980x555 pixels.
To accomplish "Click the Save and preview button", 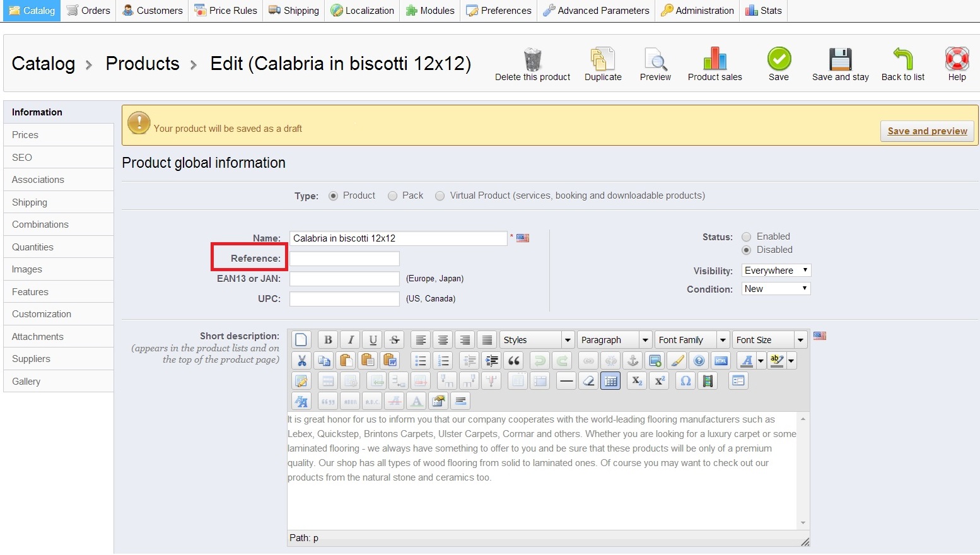I will click(927, 131).
